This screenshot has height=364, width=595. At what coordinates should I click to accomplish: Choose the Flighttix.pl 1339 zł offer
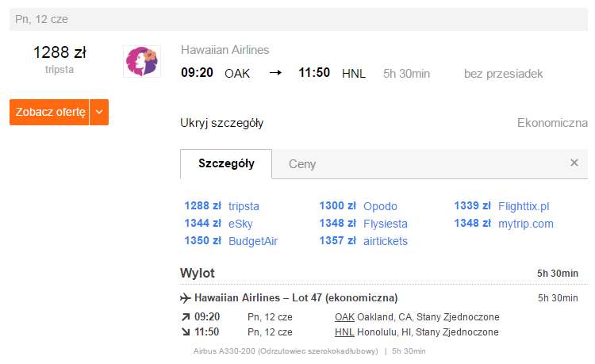coord(501,206)
